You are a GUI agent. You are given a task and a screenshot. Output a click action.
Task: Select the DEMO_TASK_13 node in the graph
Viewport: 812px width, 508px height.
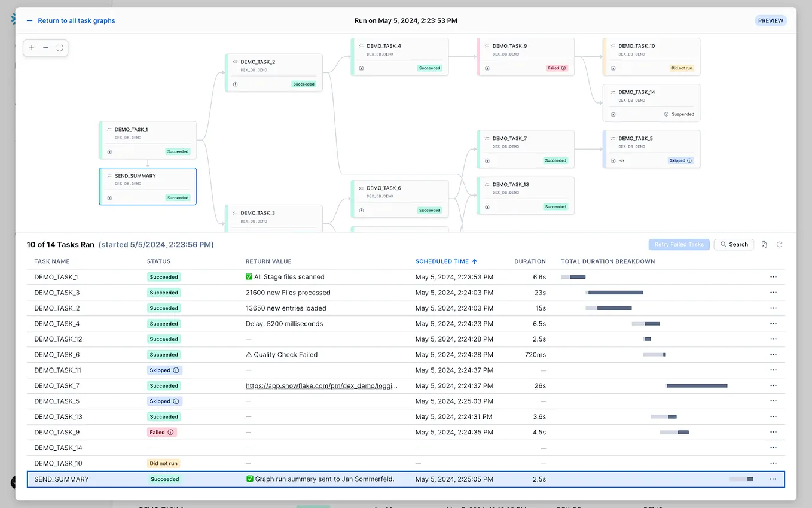coord(525,195)
